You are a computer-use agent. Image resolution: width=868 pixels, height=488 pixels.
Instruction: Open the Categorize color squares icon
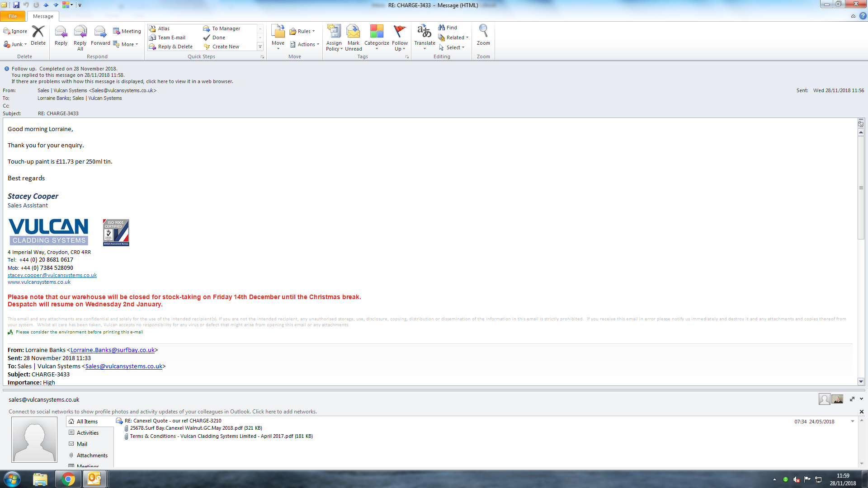[376, 32]
